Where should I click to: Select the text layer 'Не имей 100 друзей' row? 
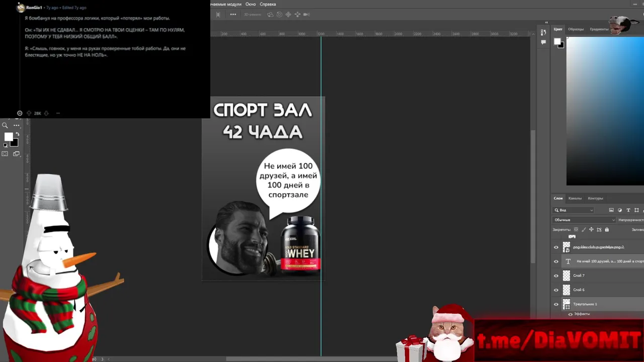[603, 261]
